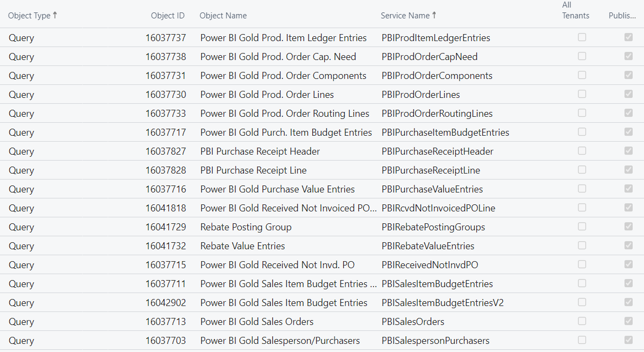Select Object ID 16042902
Viewport: 644px width, 352px height.
click(166, 303)
